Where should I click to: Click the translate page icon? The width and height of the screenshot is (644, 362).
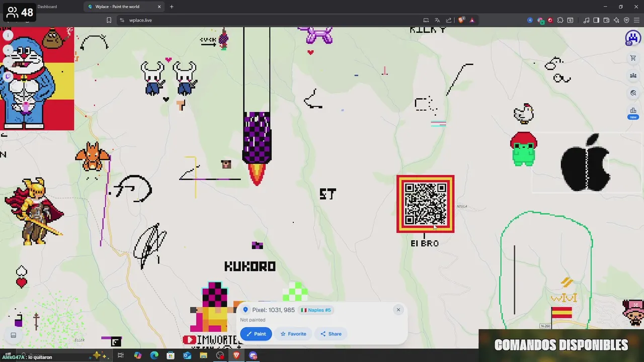pyautogui.click(x=437, y=20)
